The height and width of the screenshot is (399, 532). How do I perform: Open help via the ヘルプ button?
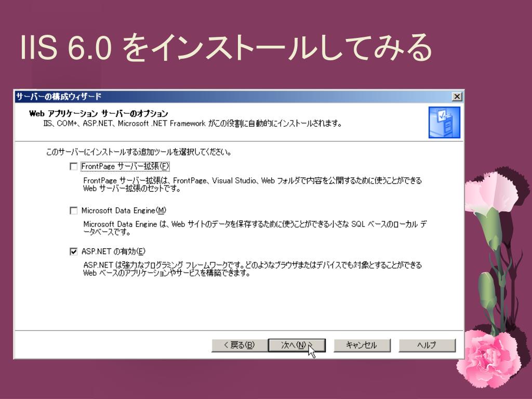tap(427, 345)
